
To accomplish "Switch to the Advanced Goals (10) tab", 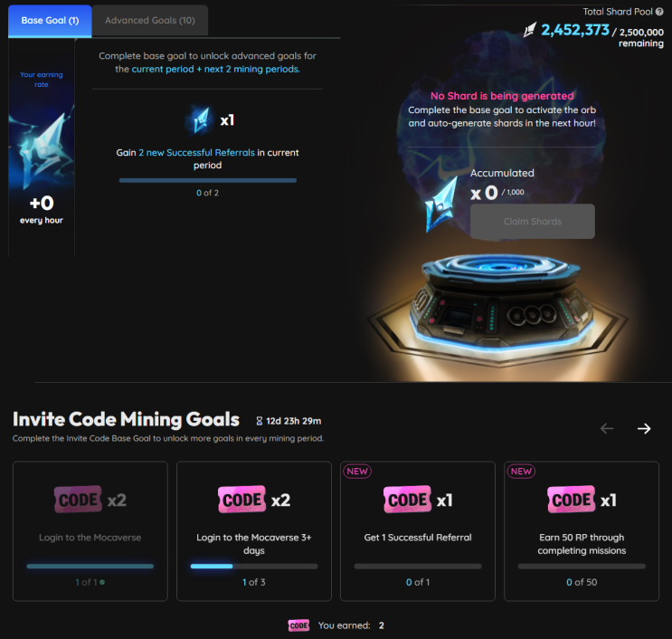I will coord(150,20).
